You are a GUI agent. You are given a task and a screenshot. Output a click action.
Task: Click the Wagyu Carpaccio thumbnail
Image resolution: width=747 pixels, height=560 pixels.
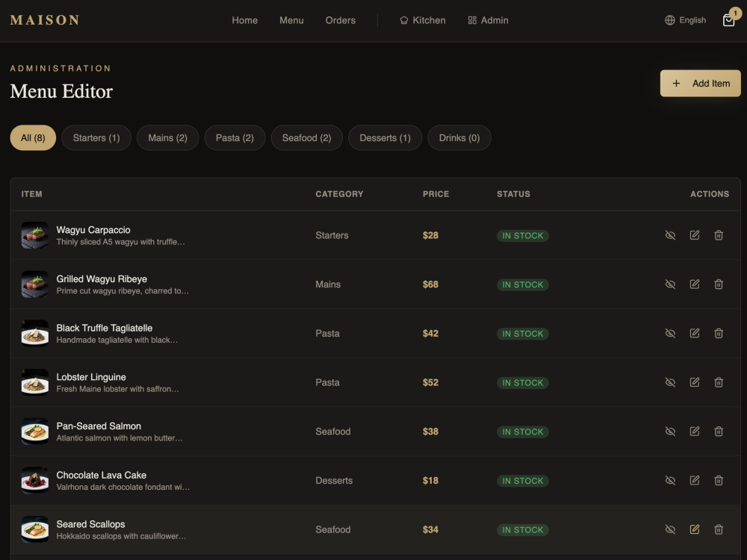[x=35, y=235]
